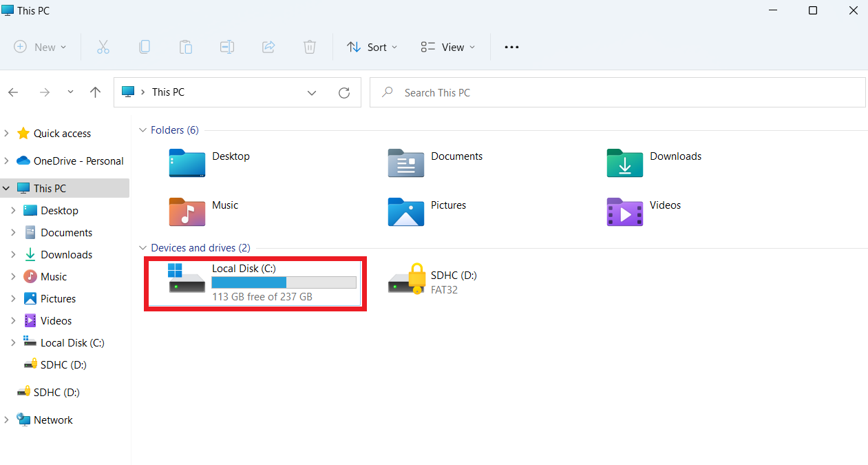Go up one folder level
Viewport: 868px width, 465px height.
point(96,92)
